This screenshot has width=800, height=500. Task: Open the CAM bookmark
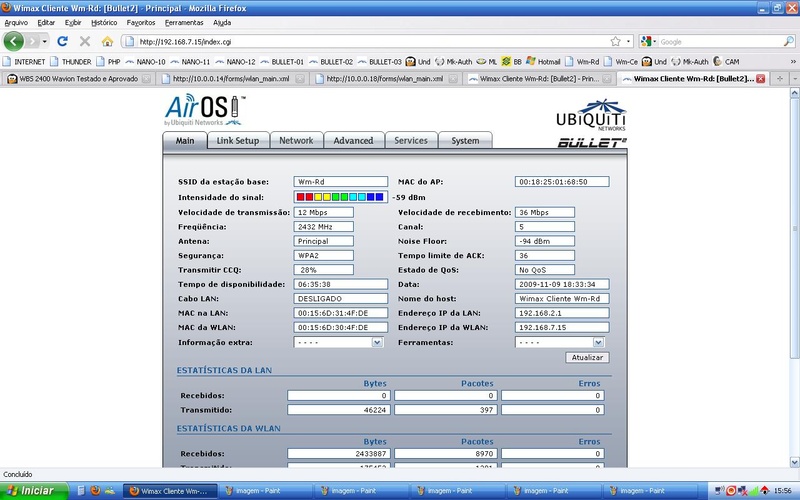pyautogui.click(x=726, y=62)
